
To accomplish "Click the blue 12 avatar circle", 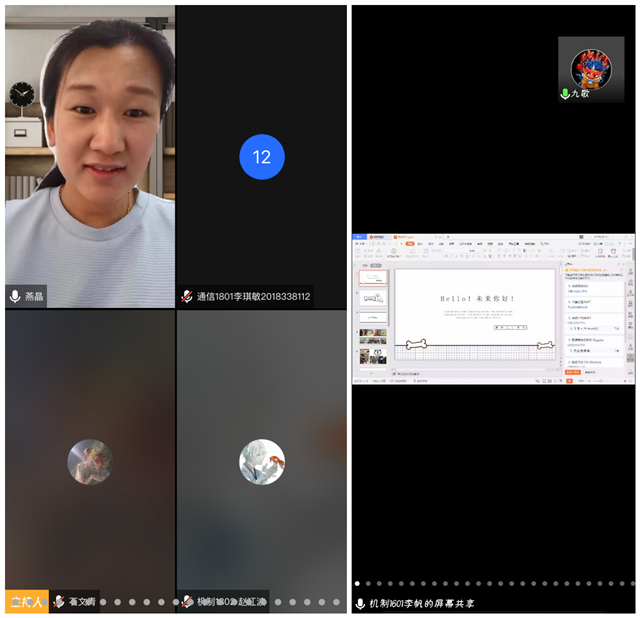I will [x=262, y=157].
